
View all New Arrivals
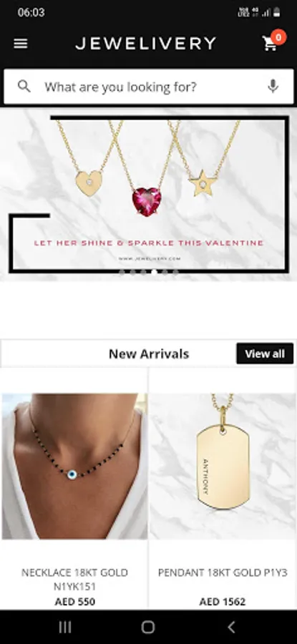click(265, 353)
